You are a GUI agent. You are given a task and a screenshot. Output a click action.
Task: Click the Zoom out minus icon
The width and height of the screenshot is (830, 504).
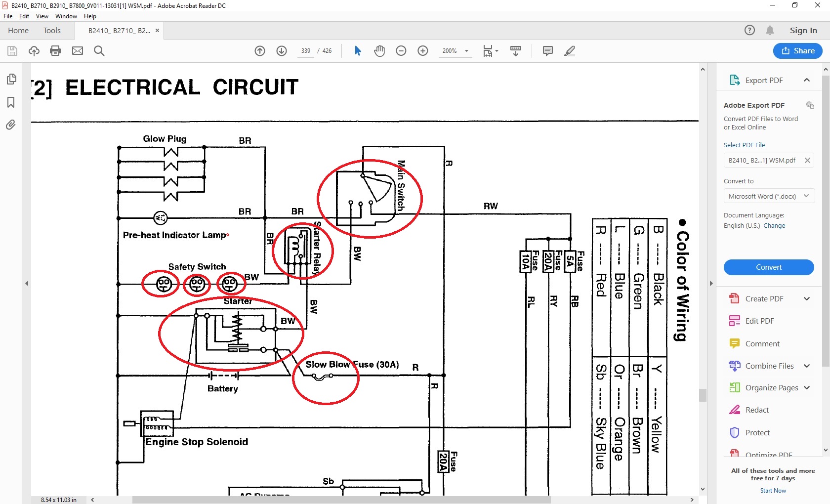click(x=401, y=51)
